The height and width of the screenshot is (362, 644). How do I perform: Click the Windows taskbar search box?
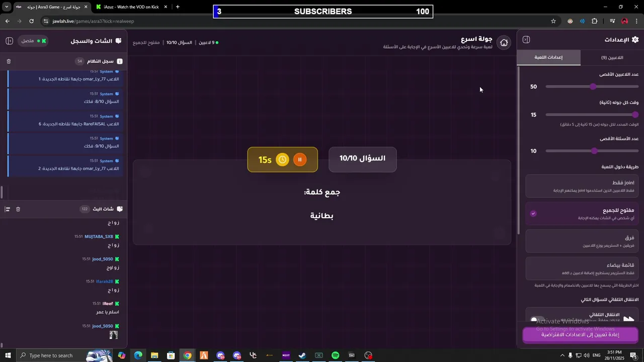64,355
